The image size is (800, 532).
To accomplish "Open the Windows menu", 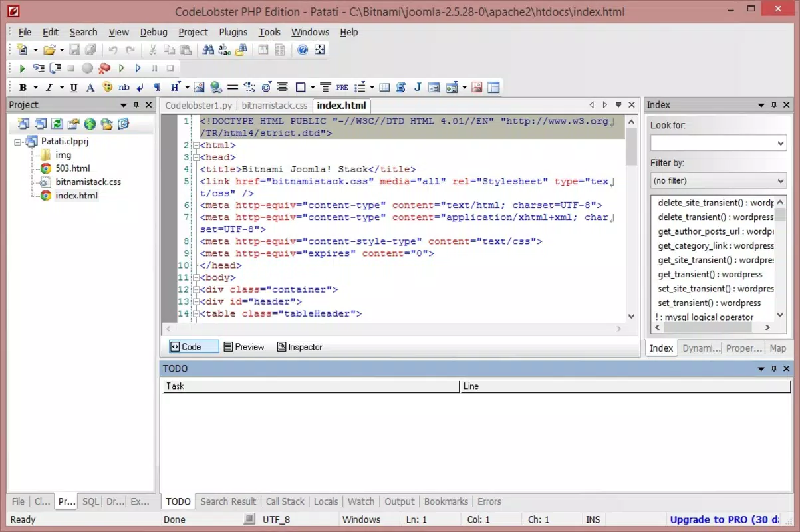I will coord(310,32).
